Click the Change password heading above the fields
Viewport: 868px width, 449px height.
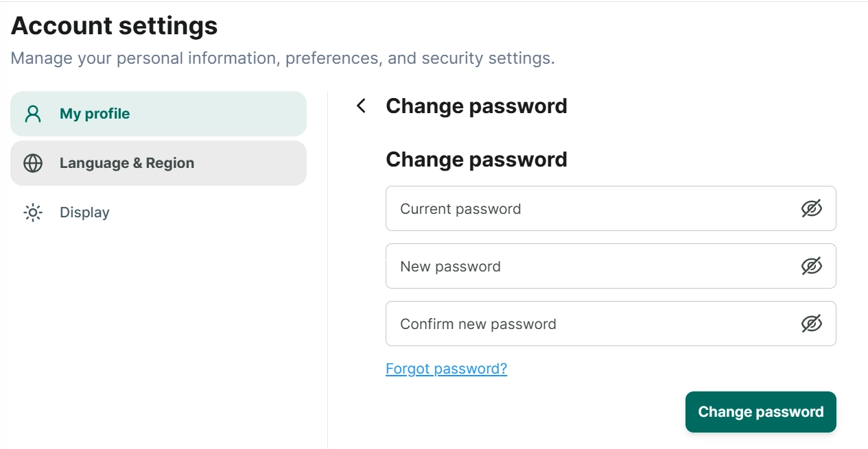[x=476, y=160]
